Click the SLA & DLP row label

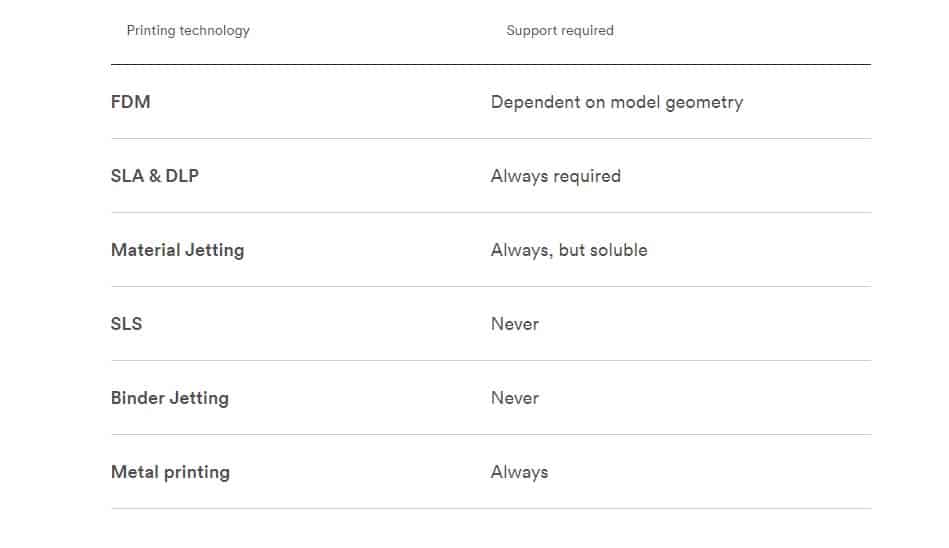click(x=155, y=176)
